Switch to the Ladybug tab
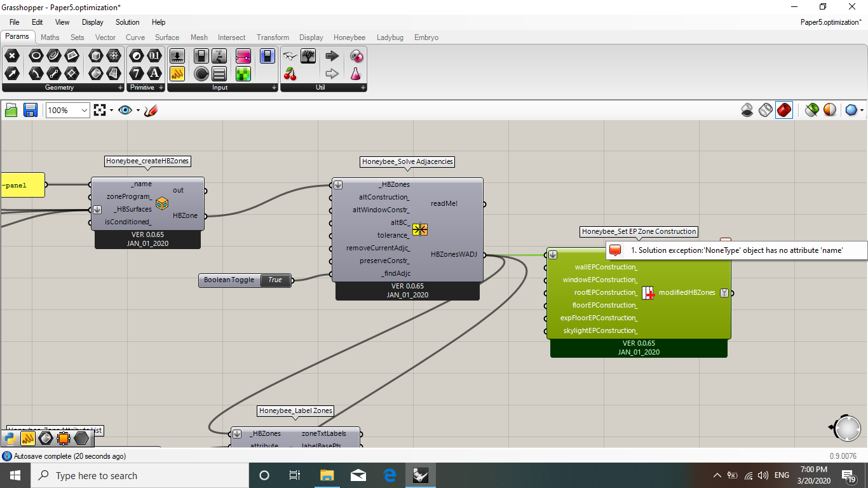 coord(390,37)
